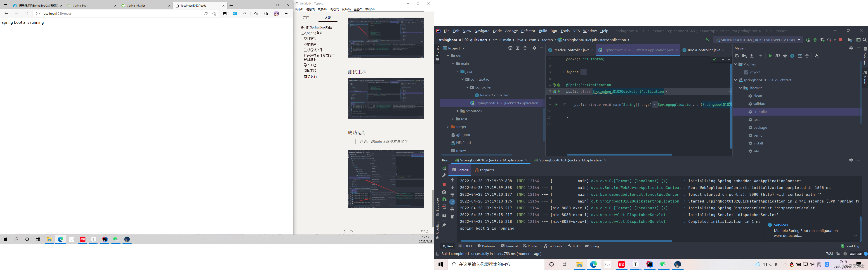The width and height of the screenshot is (868, 270).
Task: Click Select Opened File target icon in Project
Action: point(510,48)
